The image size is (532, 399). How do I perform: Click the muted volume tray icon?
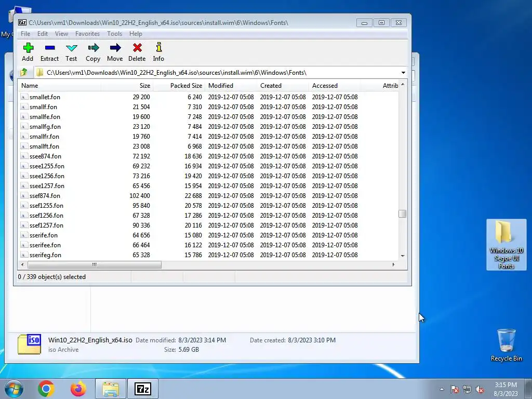(x=480, y=389)
